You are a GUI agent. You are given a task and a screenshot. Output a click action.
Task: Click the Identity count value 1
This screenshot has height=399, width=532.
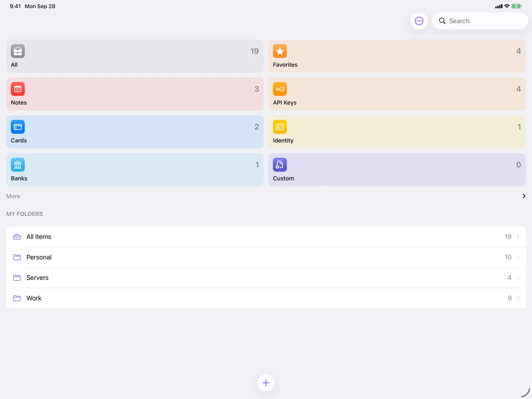pos(519,127)
